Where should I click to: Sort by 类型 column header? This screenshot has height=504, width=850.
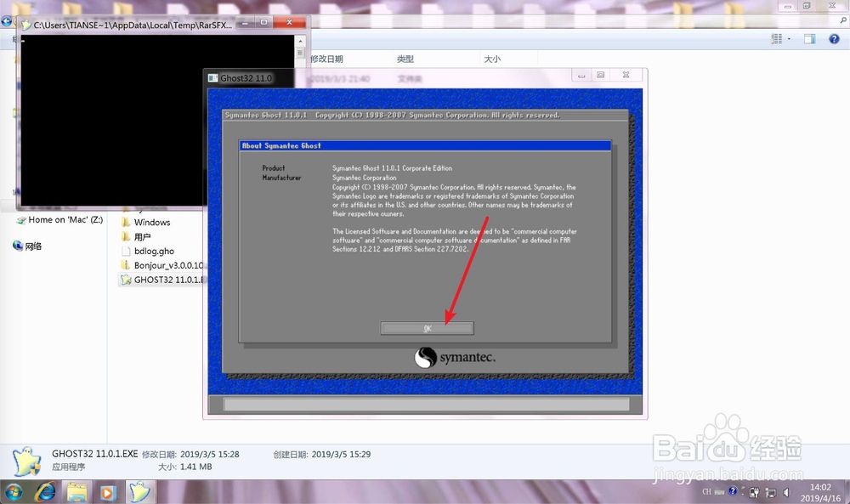(x=405, y=59)
